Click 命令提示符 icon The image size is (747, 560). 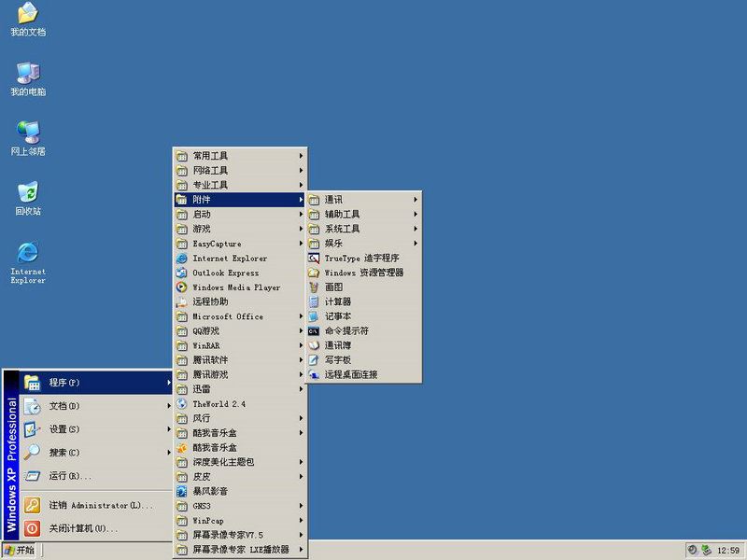pyautogui.click(x=314, y=331)
